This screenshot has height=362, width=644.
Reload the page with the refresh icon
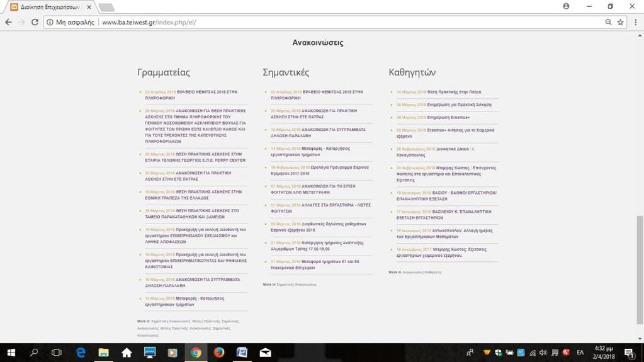coord(35,22)
